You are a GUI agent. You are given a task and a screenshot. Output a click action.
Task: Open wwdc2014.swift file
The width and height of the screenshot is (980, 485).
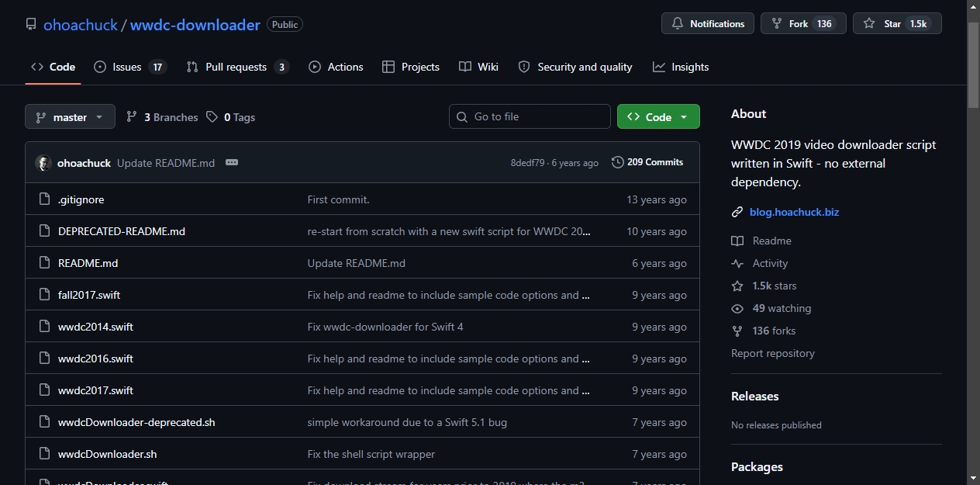click(95, 327)
